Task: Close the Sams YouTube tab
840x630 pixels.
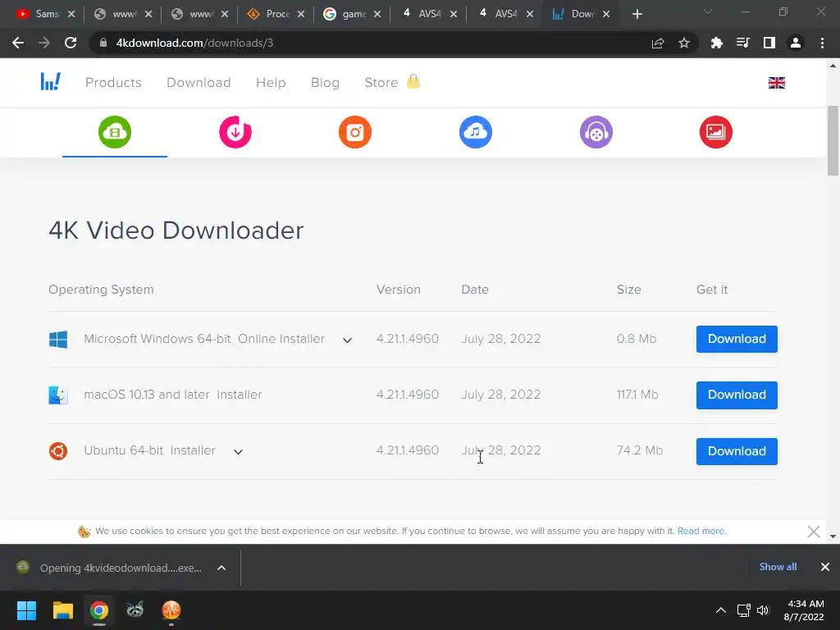Action: tap(71, 14)
